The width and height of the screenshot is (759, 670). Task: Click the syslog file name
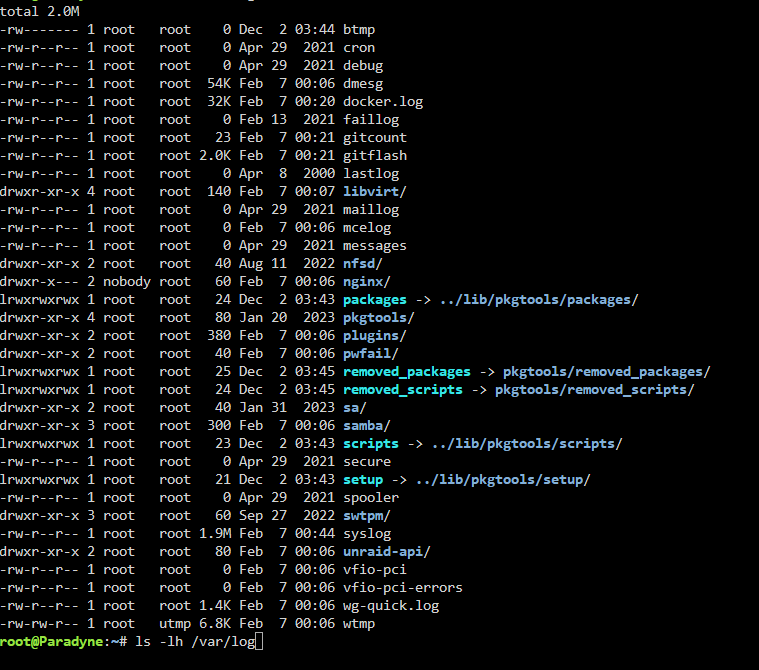pyautogui.click(x=367, y=533)
